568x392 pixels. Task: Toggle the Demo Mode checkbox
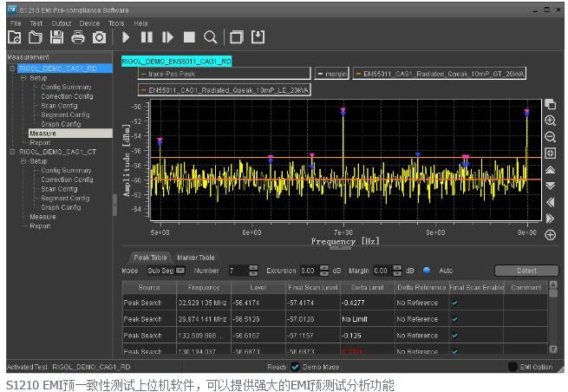coord(294,367)
